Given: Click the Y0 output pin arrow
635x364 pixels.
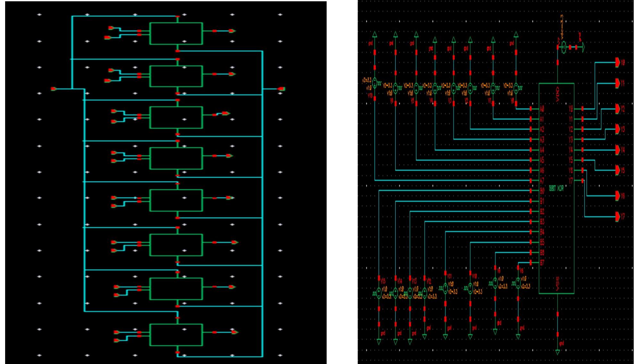Looking at the screenshot, I should pos(617,63).
